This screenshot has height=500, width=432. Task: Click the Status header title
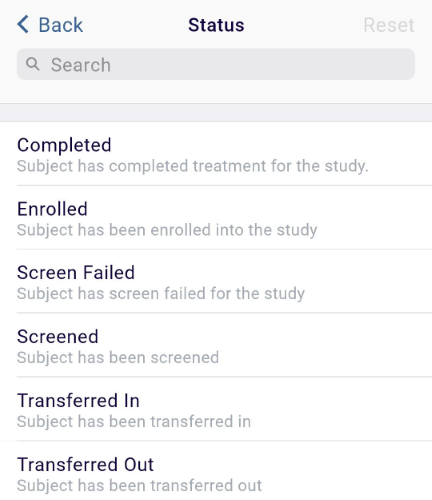tap(216, 25)
